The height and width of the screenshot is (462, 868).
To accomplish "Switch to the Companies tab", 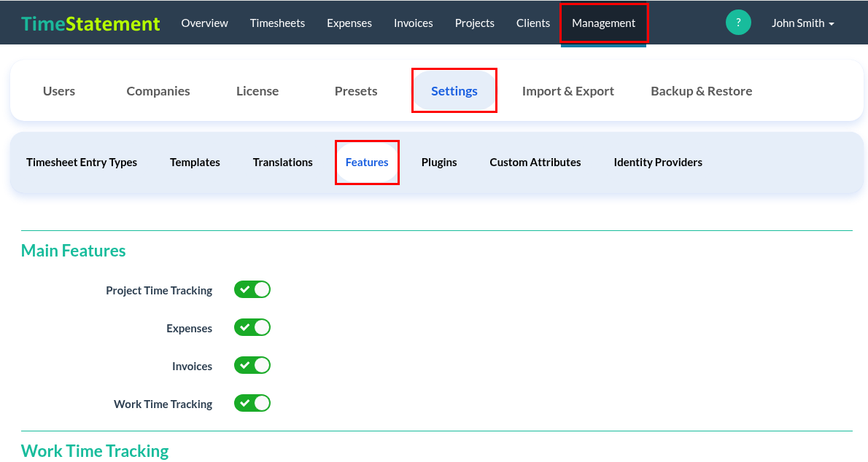I will coord(158,91).
